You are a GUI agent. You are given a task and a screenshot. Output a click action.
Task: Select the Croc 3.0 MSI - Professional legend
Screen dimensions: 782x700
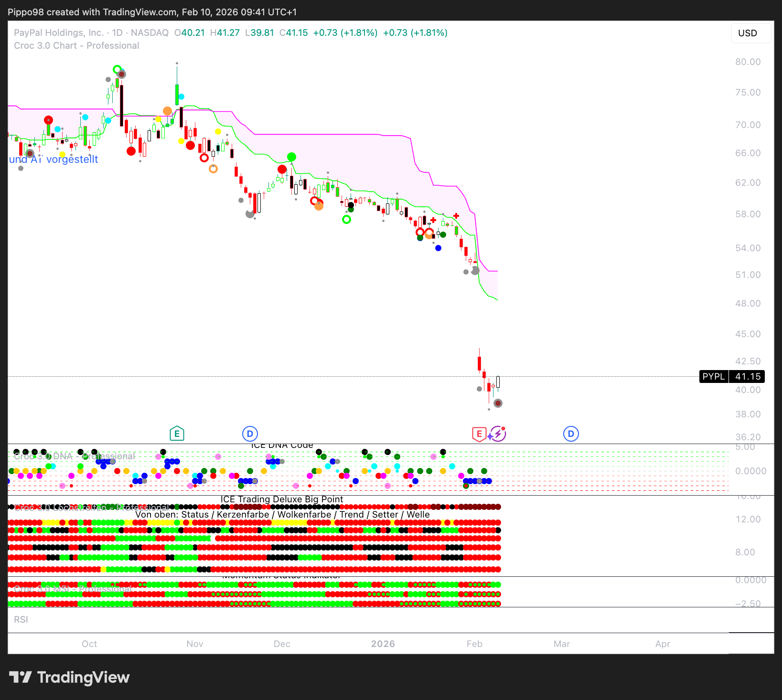[73, 589]
